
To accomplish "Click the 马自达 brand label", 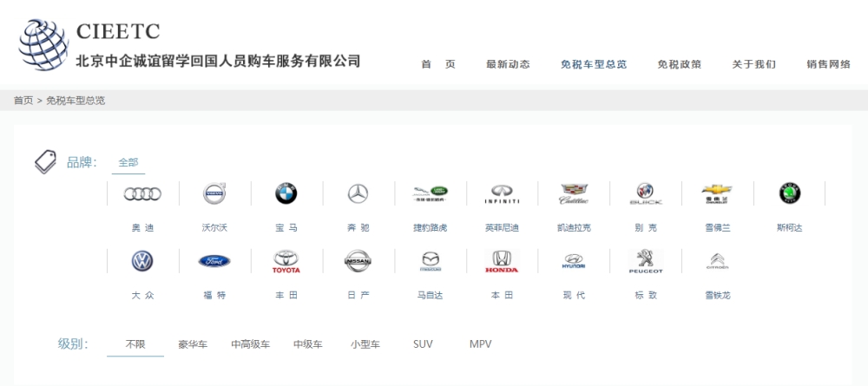I will pyautogui.click(x=431, y=295).
